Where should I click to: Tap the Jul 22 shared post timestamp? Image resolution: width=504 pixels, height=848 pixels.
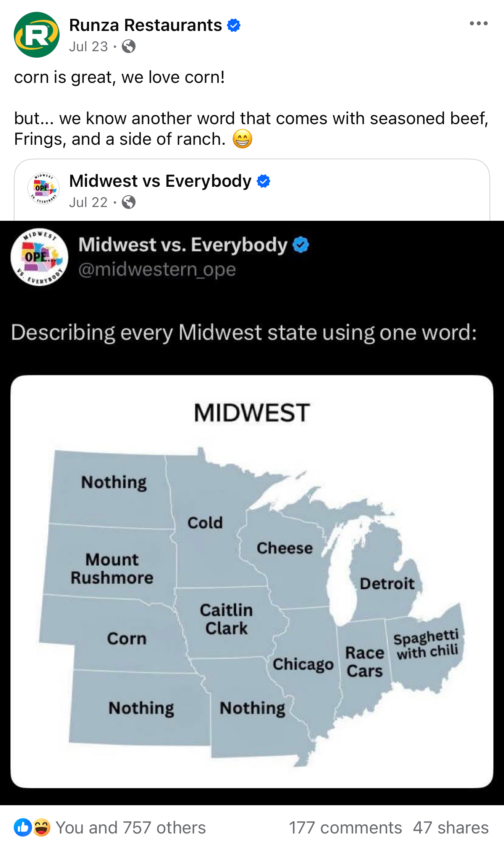[89, 202]
